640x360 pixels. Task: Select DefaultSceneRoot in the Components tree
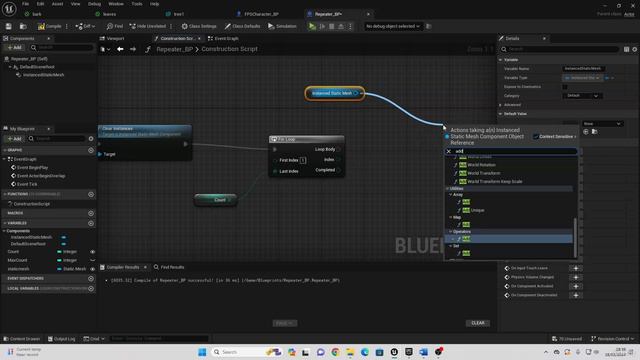pyautogui.click(x=37, y=67)
